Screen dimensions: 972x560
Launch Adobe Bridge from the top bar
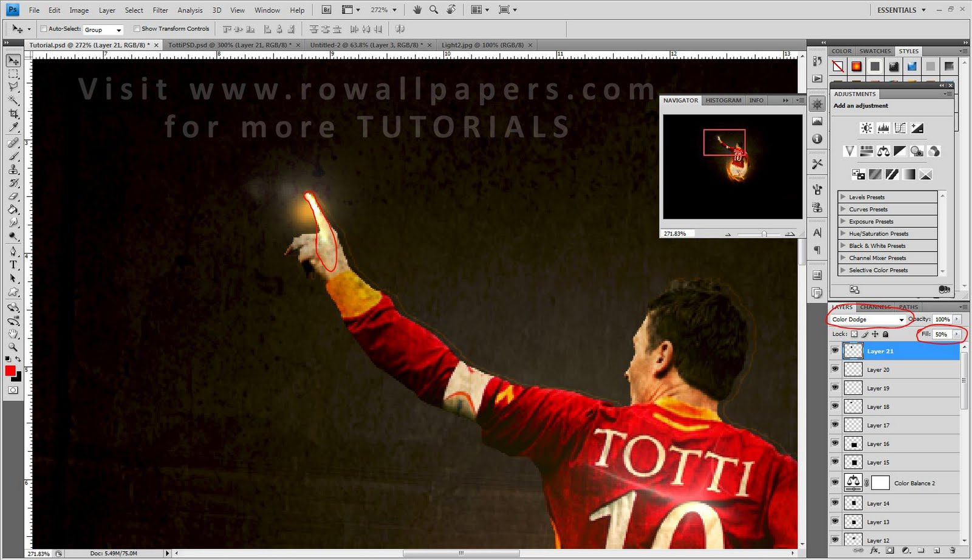pyautogui.click(x=326, y=10)
